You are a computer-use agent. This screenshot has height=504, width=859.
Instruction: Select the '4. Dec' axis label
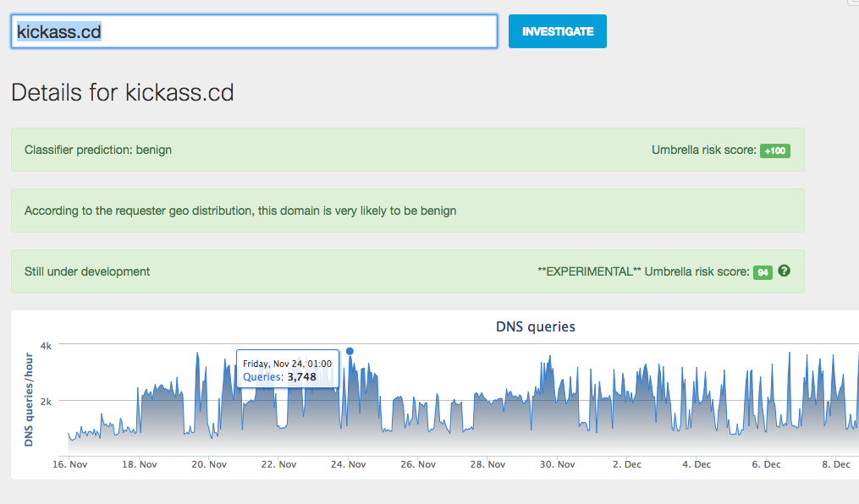697,464
